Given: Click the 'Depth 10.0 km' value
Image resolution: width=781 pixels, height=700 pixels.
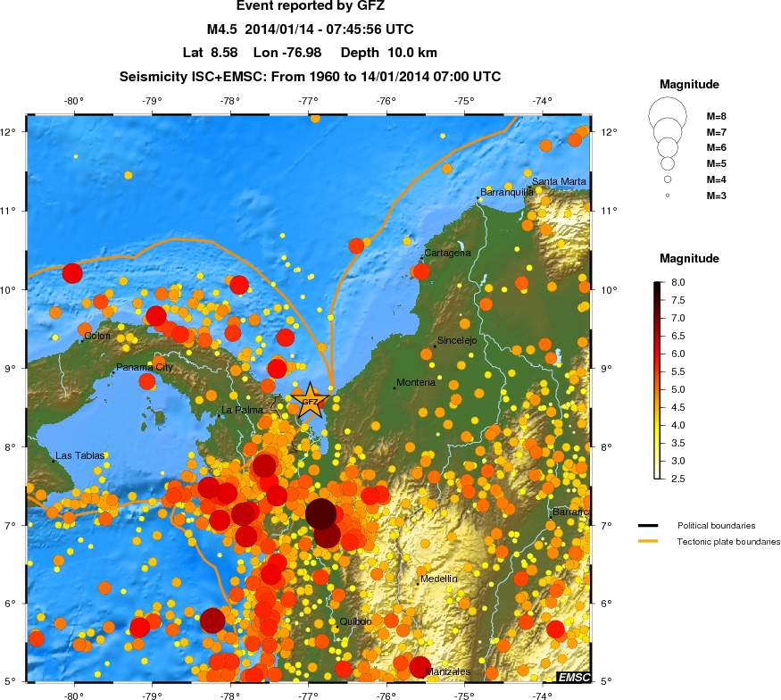Looking at the screenshot, I should [389, 53].
